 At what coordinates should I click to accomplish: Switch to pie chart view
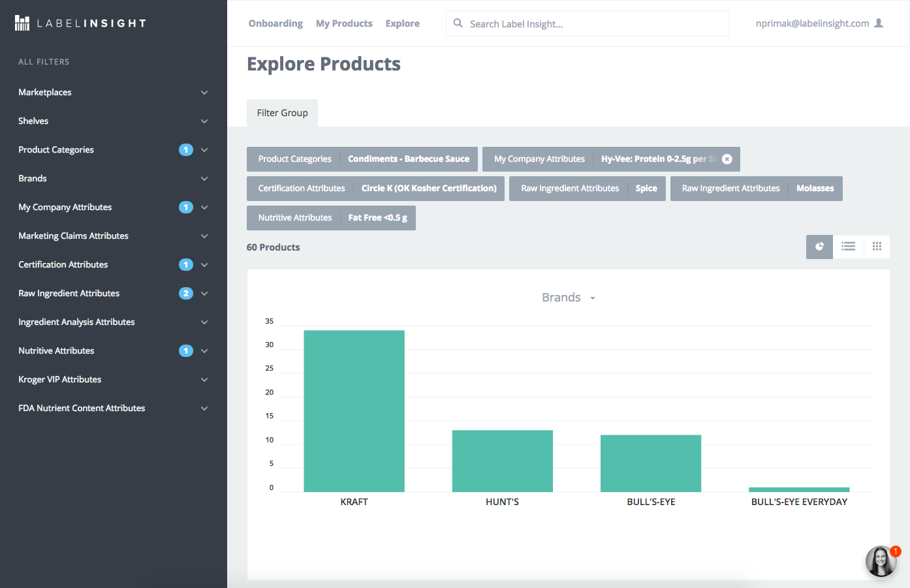pos(819,247)
